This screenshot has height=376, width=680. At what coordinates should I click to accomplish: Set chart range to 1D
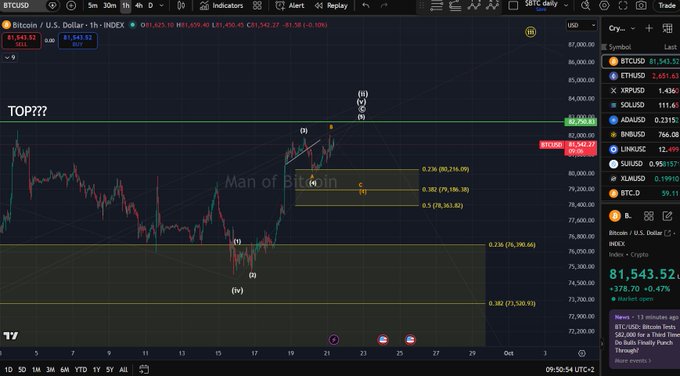click(x=9, y=369)
